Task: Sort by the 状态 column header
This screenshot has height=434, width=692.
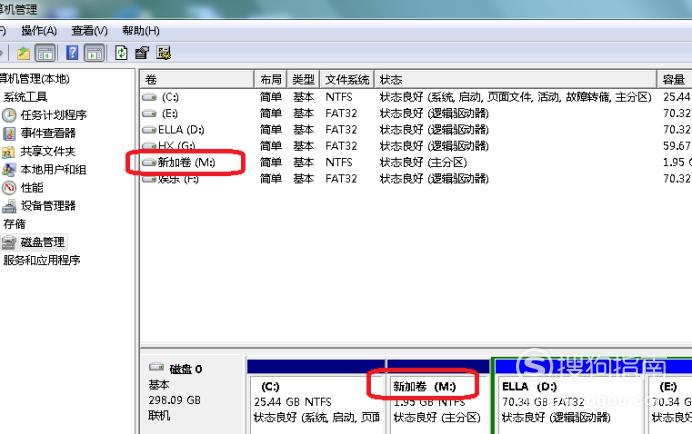Action: tap(515, 79)
